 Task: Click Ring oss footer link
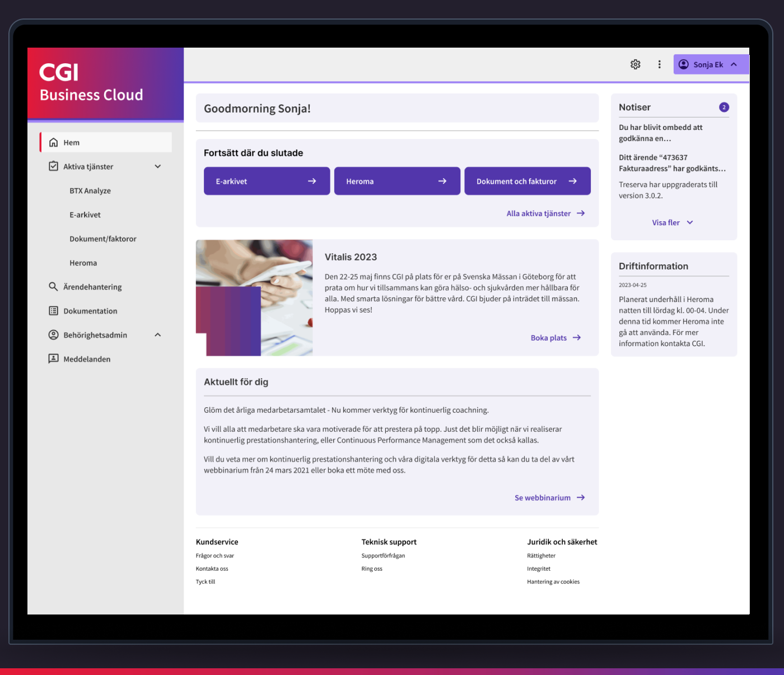click(x=372, y=569)
